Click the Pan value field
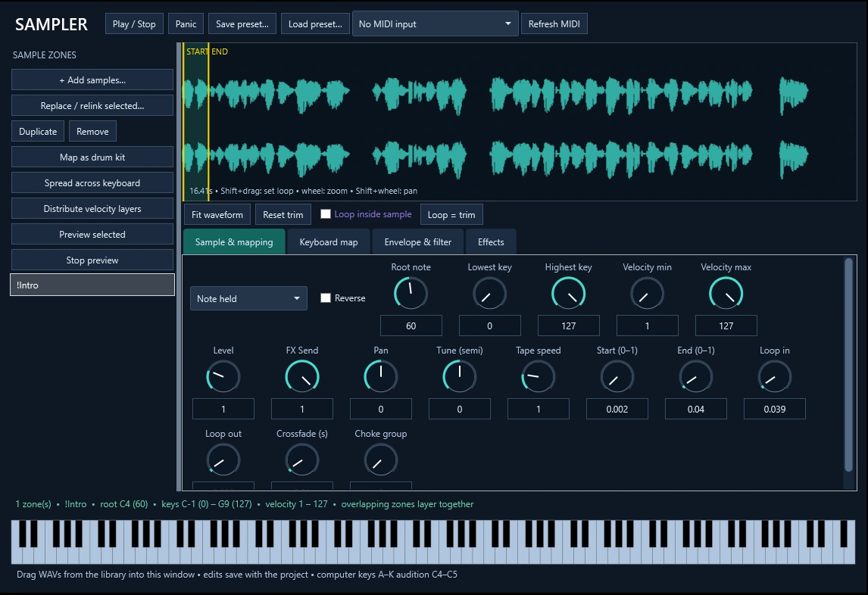This screenshot has height=595, width=868. tap(381, 409)
